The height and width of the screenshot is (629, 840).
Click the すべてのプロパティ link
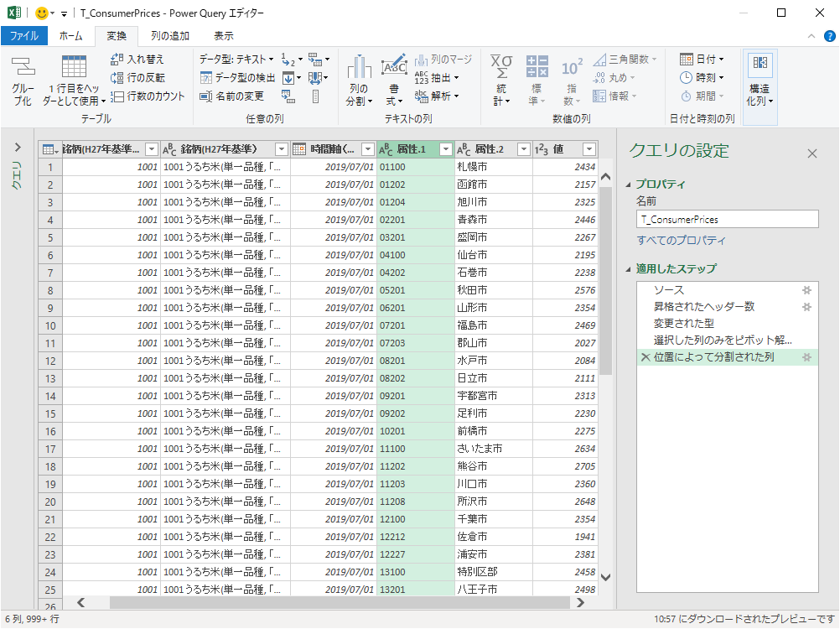(x=681, y=241)
